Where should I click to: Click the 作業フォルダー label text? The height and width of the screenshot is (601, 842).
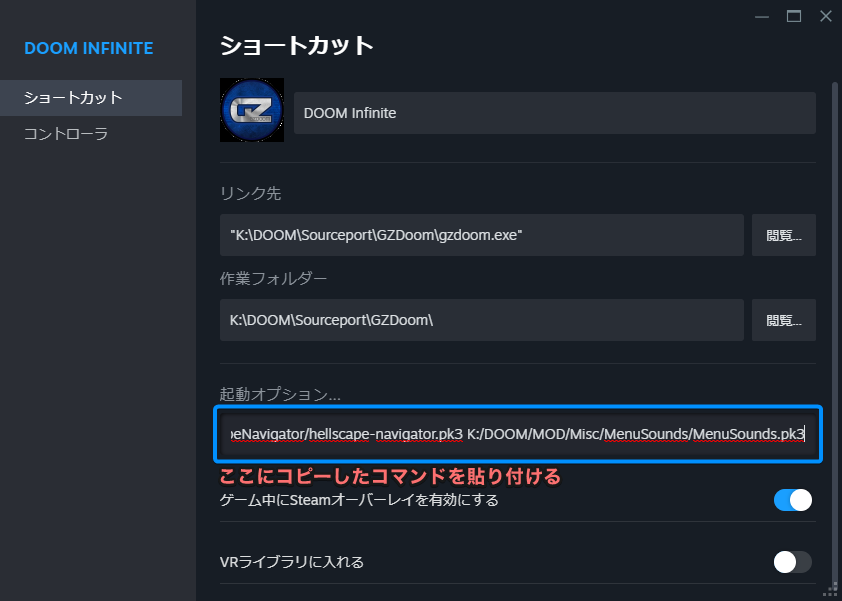(x=273, y=278)
